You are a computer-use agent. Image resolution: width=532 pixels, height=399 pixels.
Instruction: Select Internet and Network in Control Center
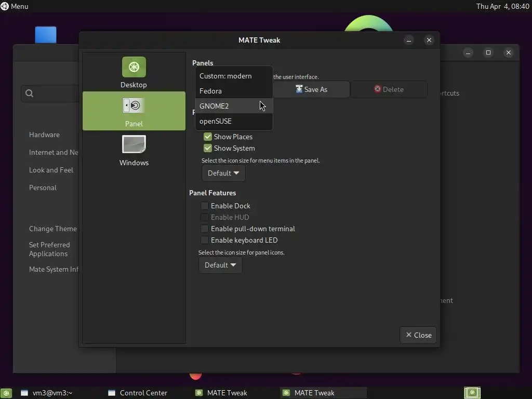[x=54, y=152]
